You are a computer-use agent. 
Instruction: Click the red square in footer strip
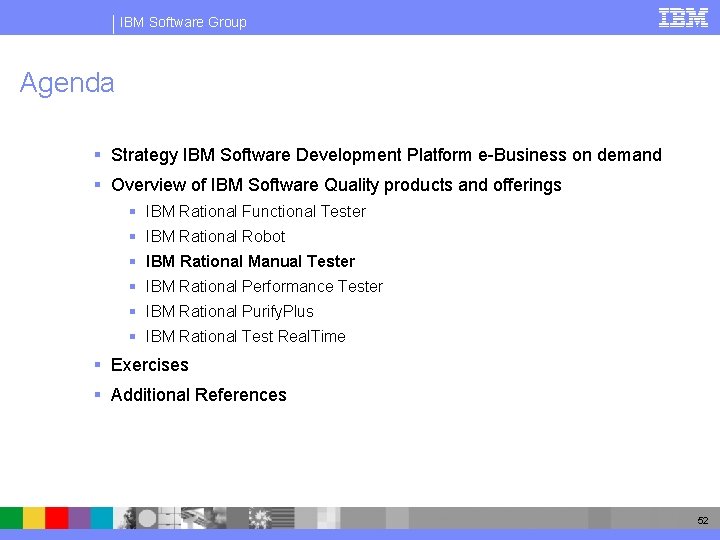click(56, 518)
